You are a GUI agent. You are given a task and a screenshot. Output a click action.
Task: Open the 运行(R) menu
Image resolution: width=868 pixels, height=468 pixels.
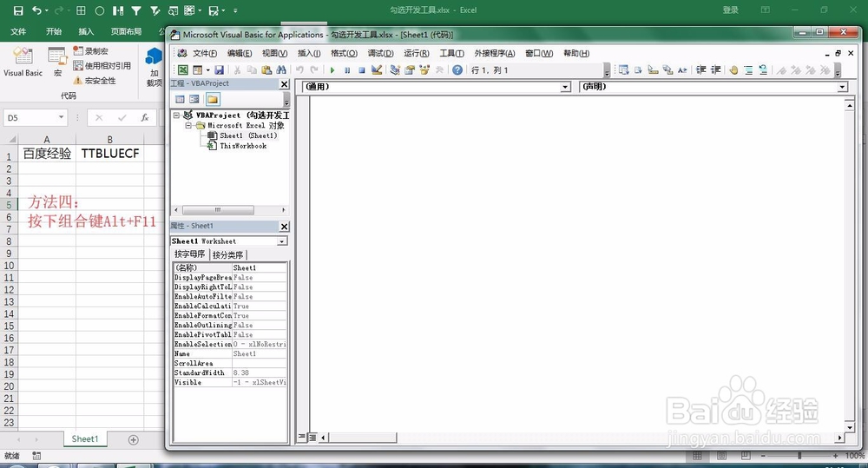[x=417, y=53]
